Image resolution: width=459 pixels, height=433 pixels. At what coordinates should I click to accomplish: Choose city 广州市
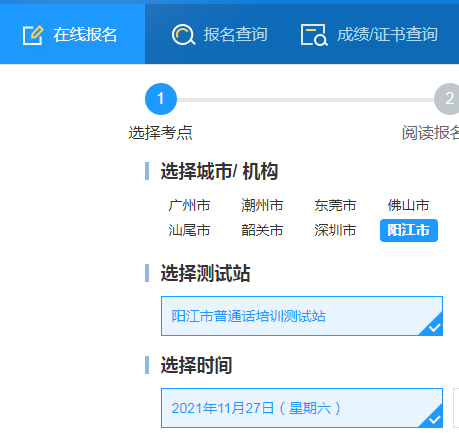click(x=189, y=205)
